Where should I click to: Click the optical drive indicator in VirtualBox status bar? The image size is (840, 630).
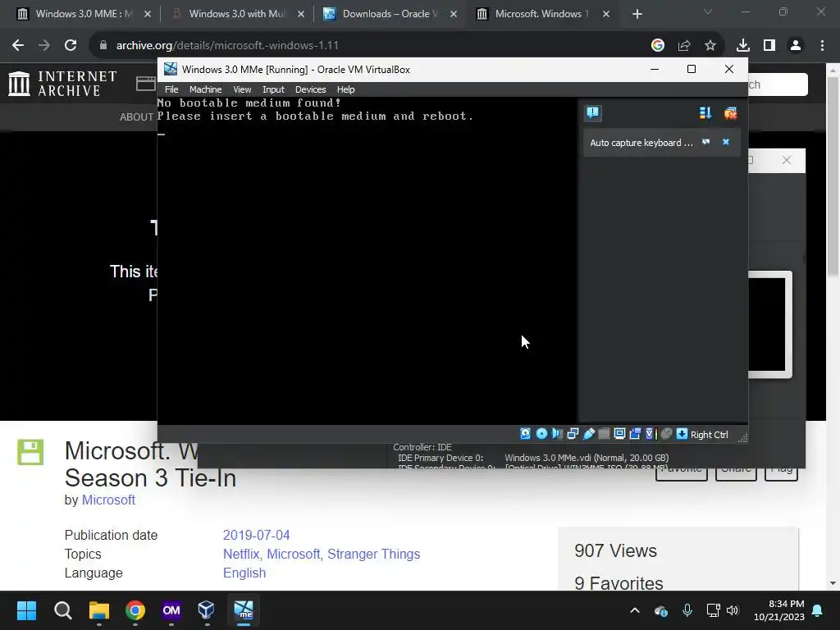coord(541,434)
